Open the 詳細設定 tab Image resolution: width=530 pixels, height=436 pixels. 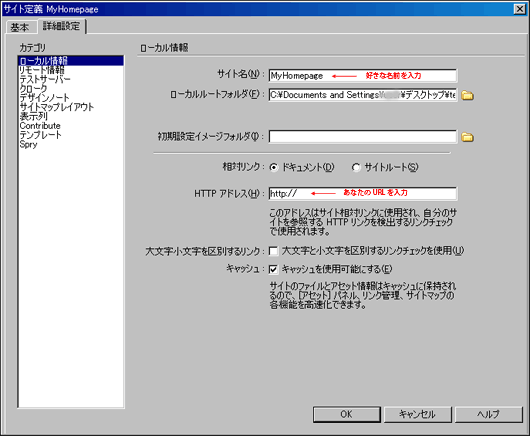62,26
